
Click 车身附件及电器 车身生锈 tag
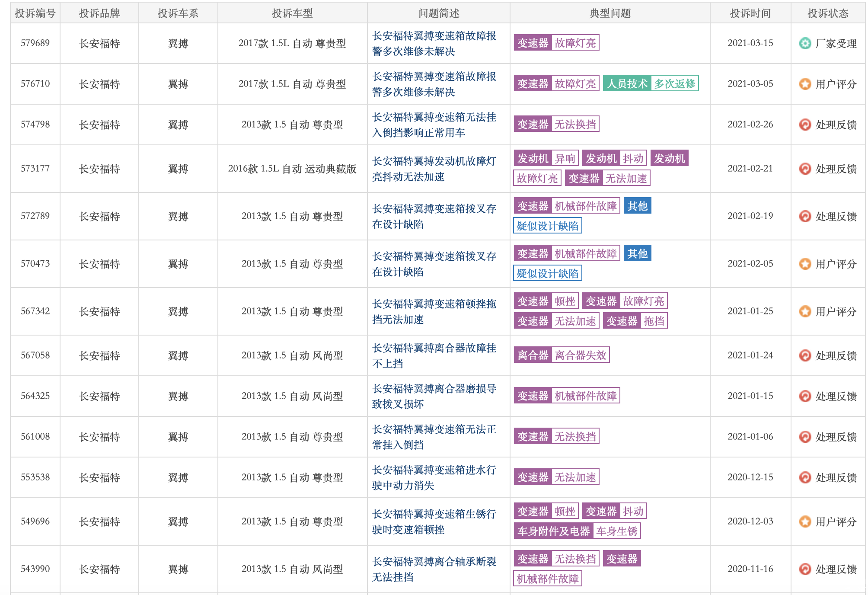pyautogui.click(x=577, y=531)
